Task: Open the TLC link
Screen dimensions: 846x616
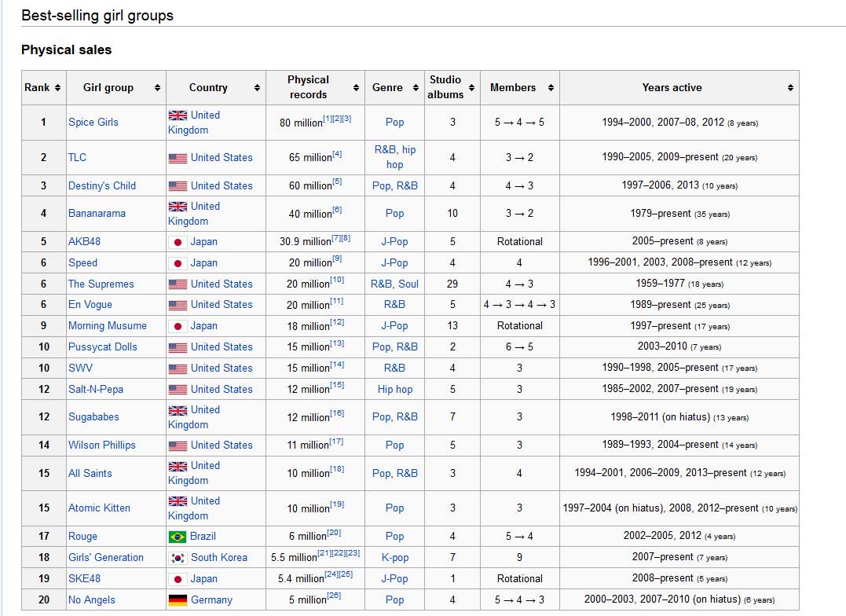Action: [77, 158]
